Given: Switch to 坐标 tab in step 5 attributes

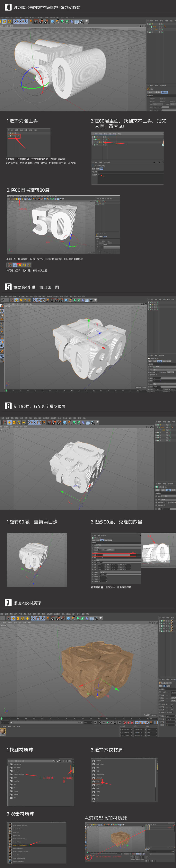Looking at the screenshot, I should click(x=155, y=361).
